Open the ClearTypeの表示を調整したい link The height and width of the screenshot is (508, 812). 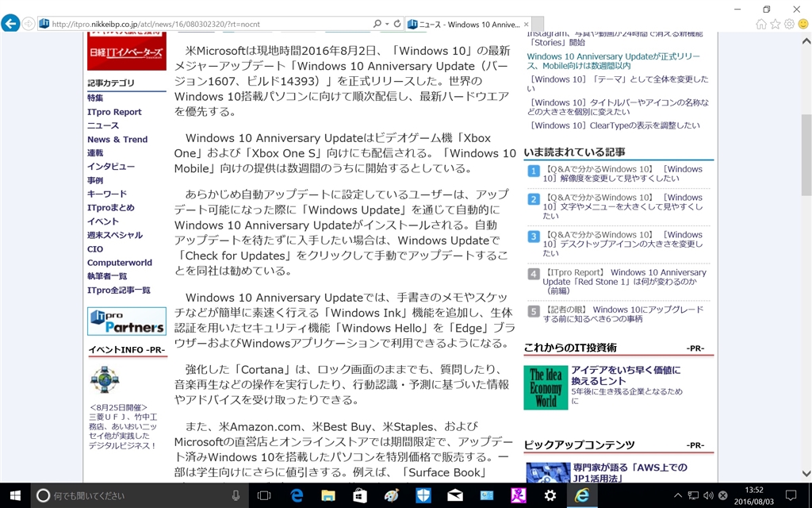pos(614,125)
